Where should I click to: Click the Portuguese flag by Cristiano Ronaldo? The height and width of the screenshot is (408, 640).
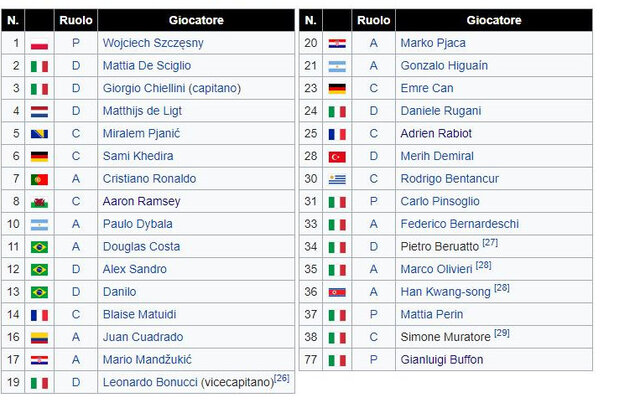(39, 179)
